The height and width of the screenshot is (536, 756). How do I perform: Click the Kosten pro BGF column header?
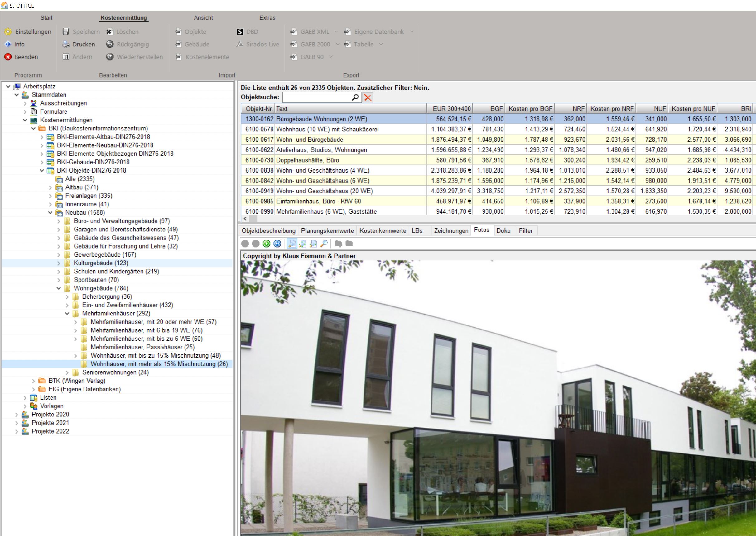tap(530, 109)
